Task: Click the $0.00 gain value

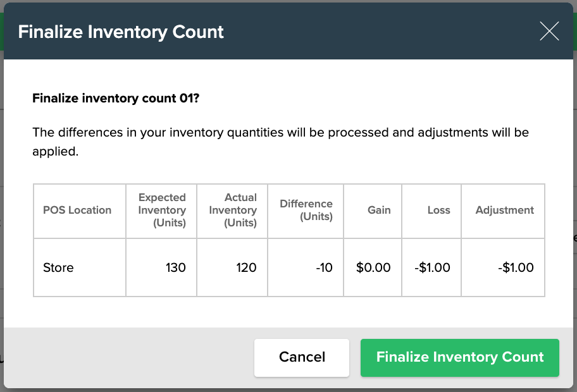Action: [x=373, y=267]
